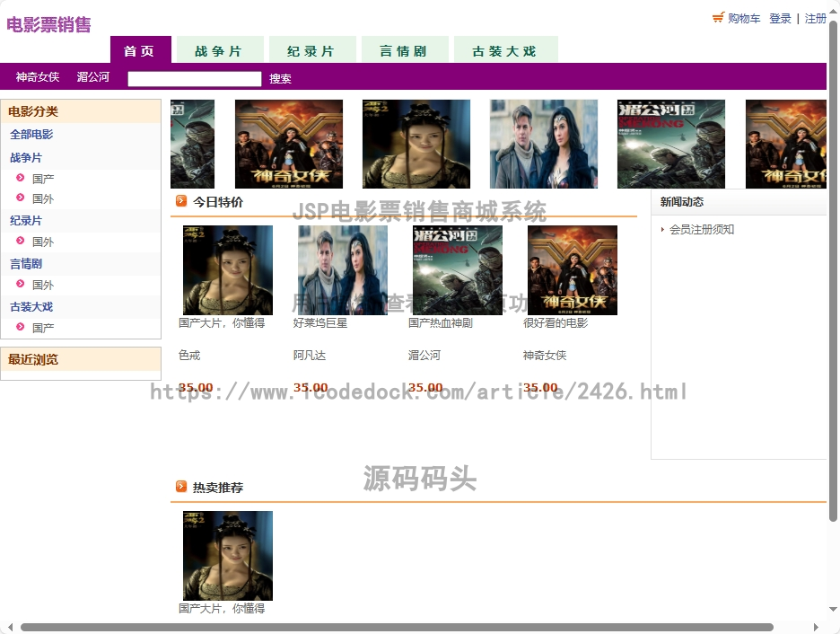The height and width of the screenshot is (634, 840).
Task: Click the 国产热血神剧 description text
Action: pos(441,322)
